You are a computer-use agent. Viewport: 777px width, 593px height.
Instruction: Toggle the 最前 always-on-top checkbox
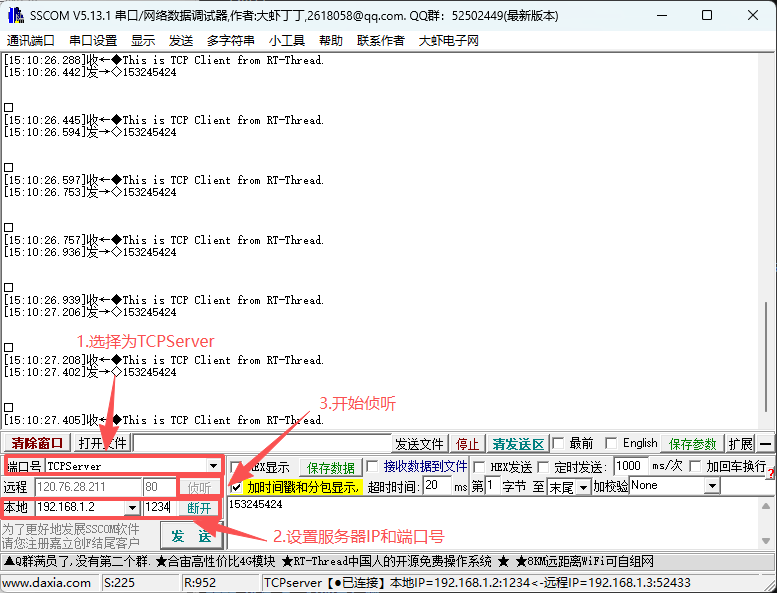tap(558, 443)
